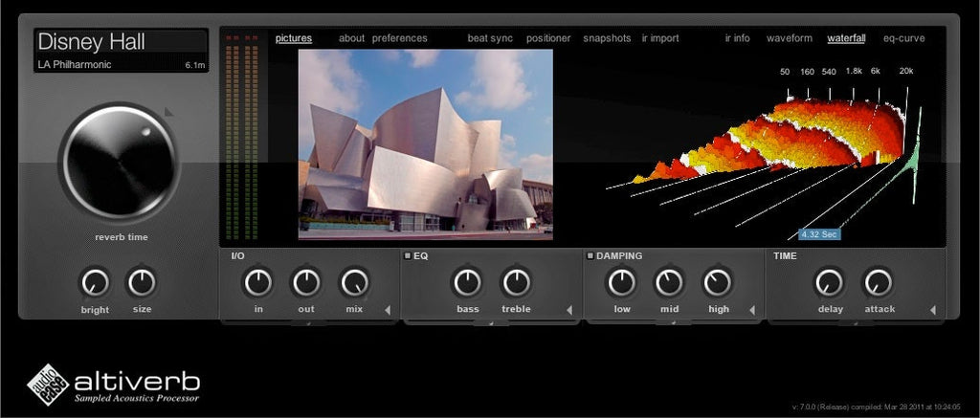This screenshot has width=980, height=418.
Task: Click the 20k frequency axis label
Action: [x=906, y=71]
